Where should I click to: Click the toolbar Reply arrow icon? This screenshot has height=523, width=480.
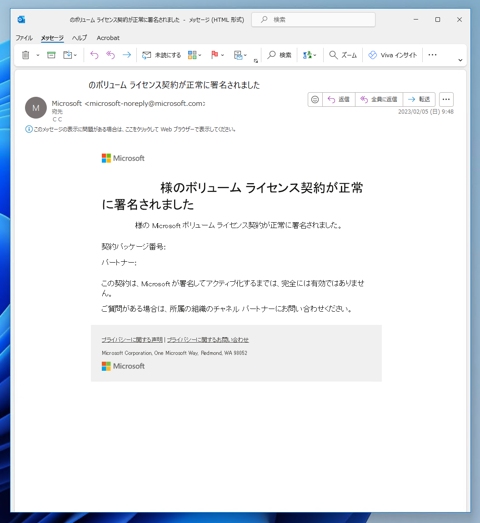94,55
